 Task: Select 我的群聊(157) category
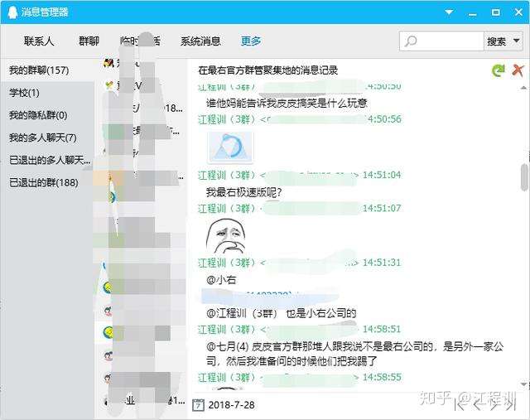[x=47, y=70]
